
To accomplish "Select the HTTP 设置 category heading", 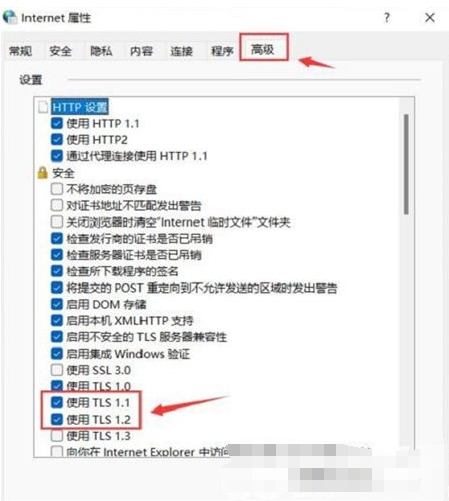I will pos(80,107).
